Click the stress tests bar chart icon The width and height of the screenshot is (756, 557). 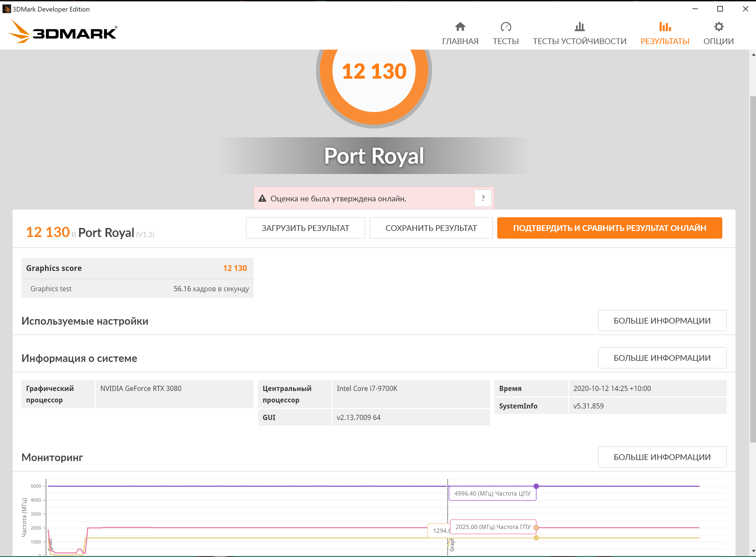[579, 27]
